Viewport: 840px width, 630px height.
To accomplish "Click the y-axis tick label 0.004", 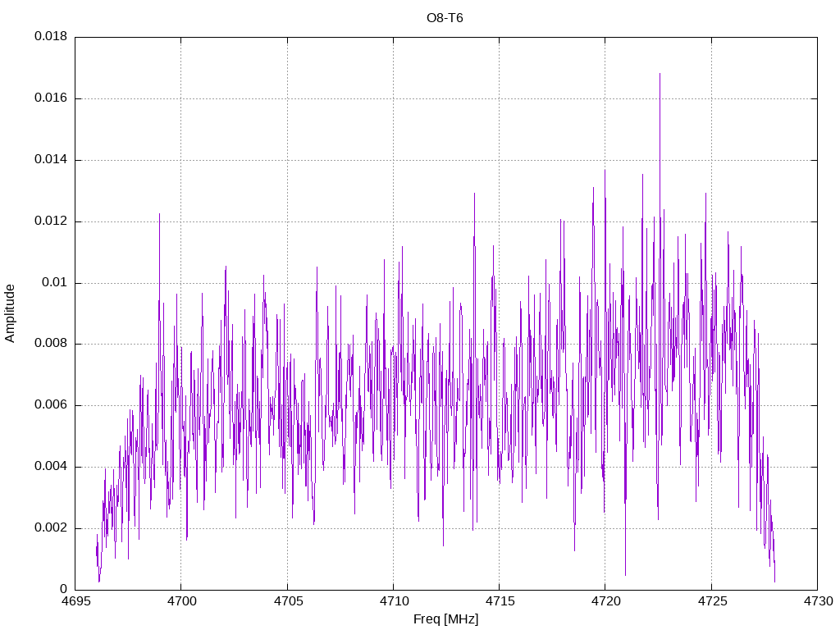I will pos(51,467).
